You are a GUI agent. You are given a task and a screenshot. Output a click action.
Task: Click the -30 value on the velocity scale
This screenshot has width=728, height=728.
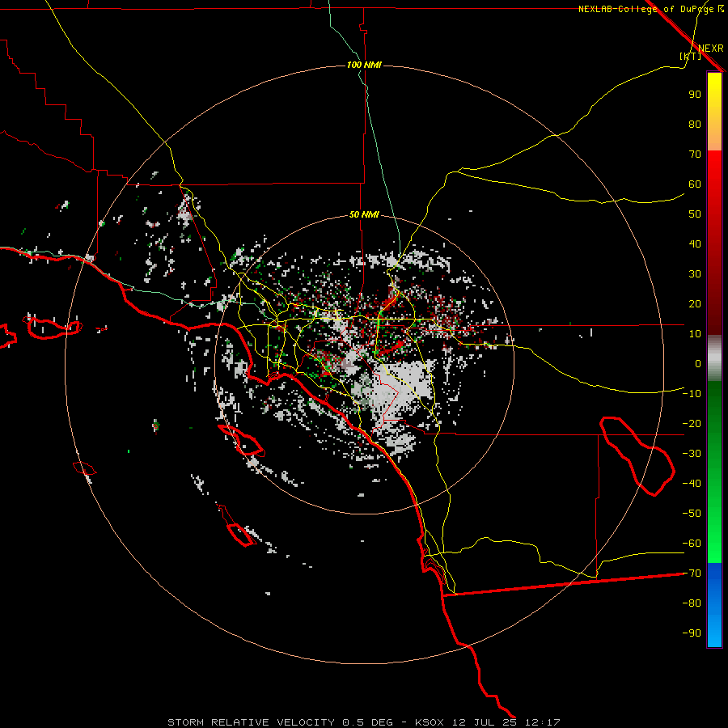(x=692, y=454)
